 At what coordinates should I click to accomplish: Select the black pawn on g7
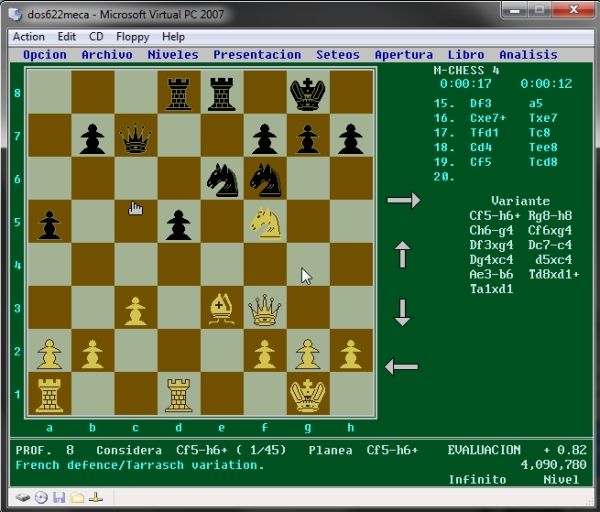click(x=308, y=139)
